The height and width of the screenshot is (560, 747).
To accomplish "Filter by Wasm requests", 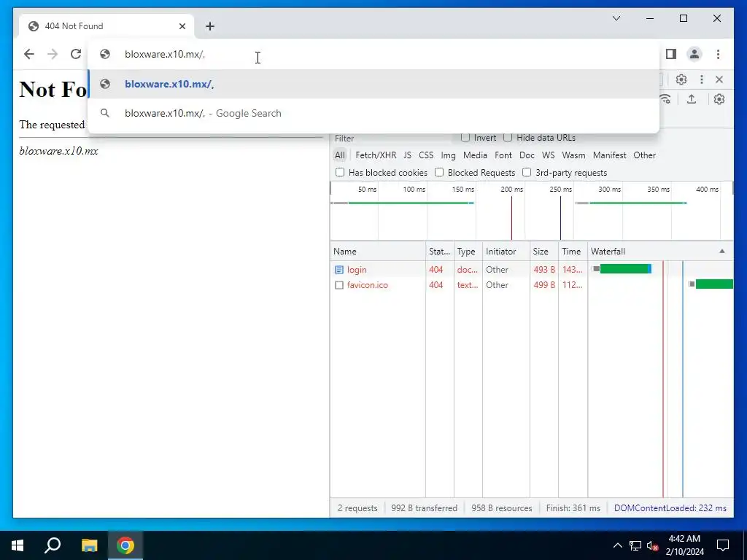I will pyautogui.click(x=573, y=155).
